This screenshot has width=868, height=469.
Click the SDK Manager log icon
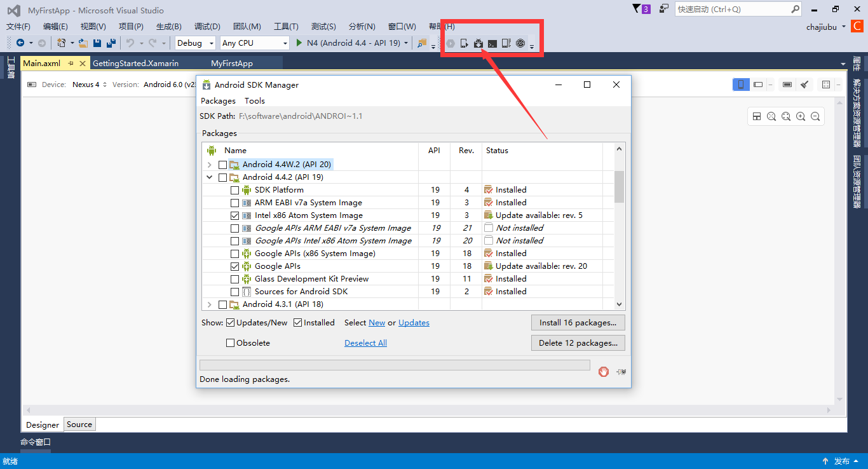pyautogui.click(x=621, y=372)
